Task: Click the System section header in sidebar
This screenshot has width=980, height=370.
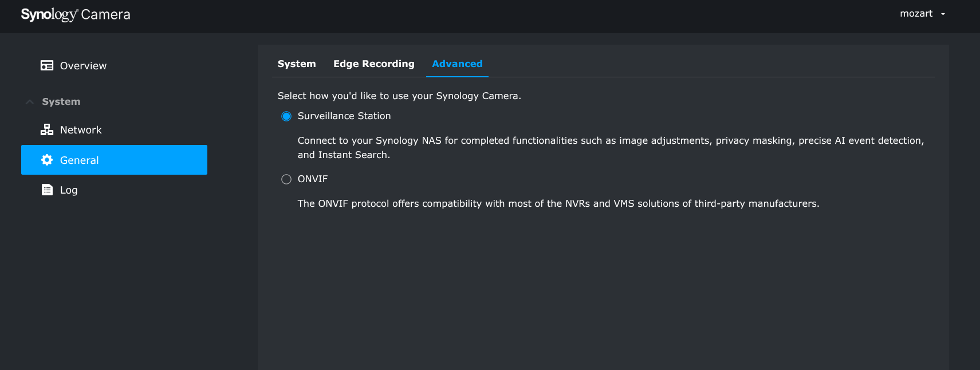Action: point(61,101)
